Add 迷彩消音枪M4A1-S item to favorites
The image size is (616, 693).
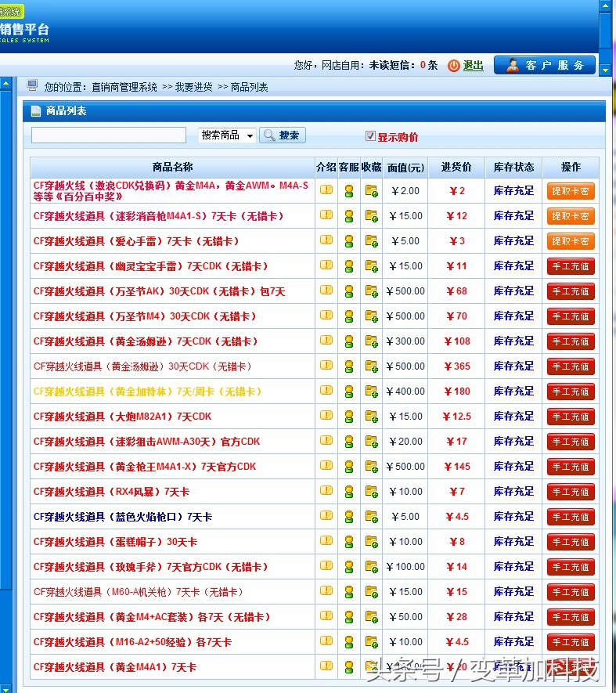[371, 215]
